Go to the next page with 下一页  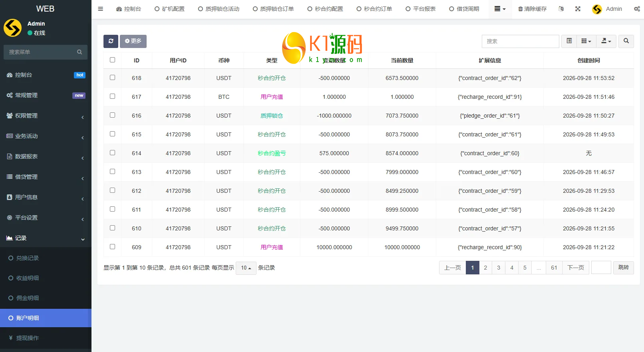coord(576,268)
